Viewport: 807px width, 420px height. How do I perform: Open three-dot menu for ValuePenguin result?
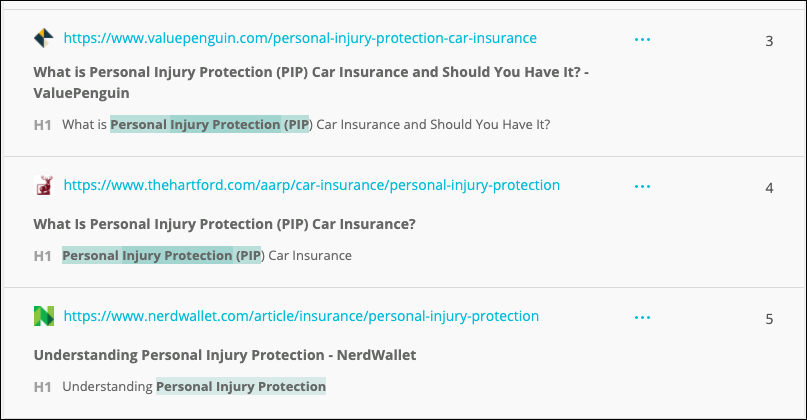[x=642, y=39]
